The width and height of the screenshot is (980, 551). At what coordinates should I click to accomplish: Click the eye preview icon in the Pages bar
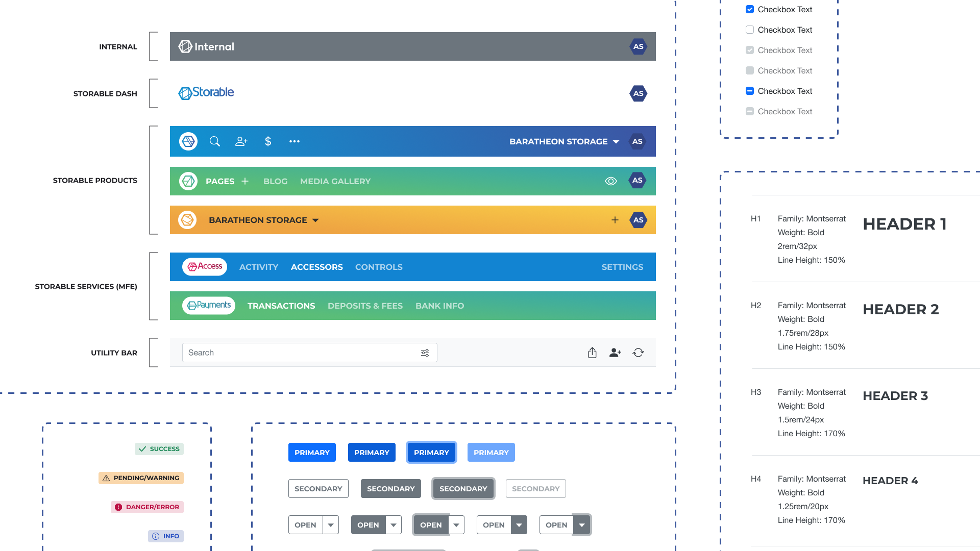(610, 181)
